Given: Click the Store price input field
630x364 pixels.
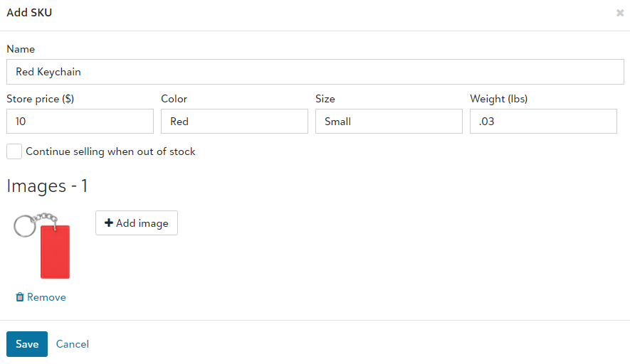Looking at the screenshot, I should coord(80,122).
